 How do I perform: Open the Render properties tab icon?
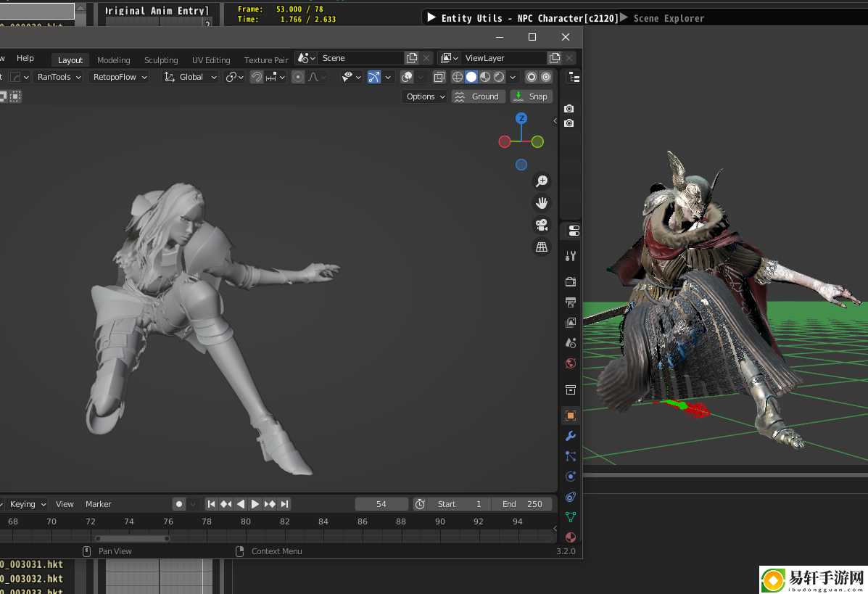click(x=571, y=282)
